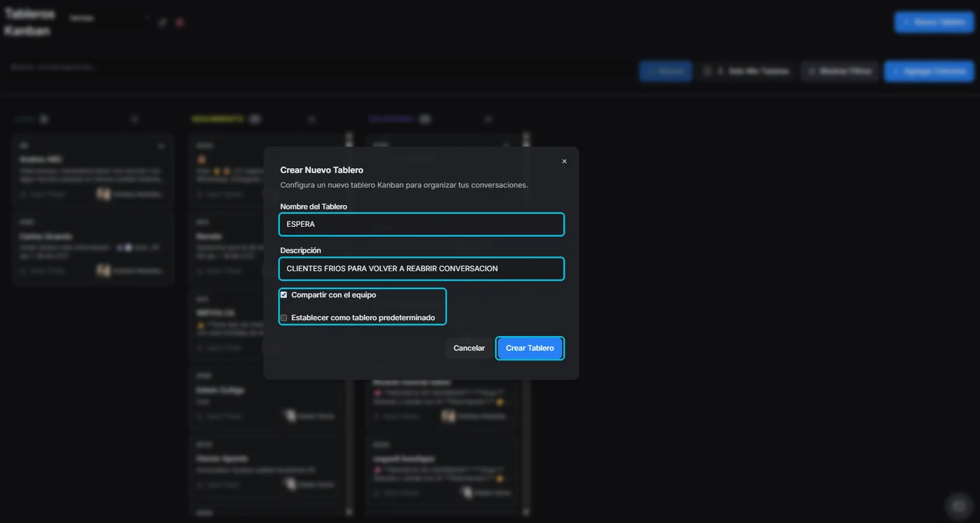The image size is (980, 523).
Task: Click the subtitle "Configura un nuevo tablero Kanban..."
Action: [x=404, y=185]
